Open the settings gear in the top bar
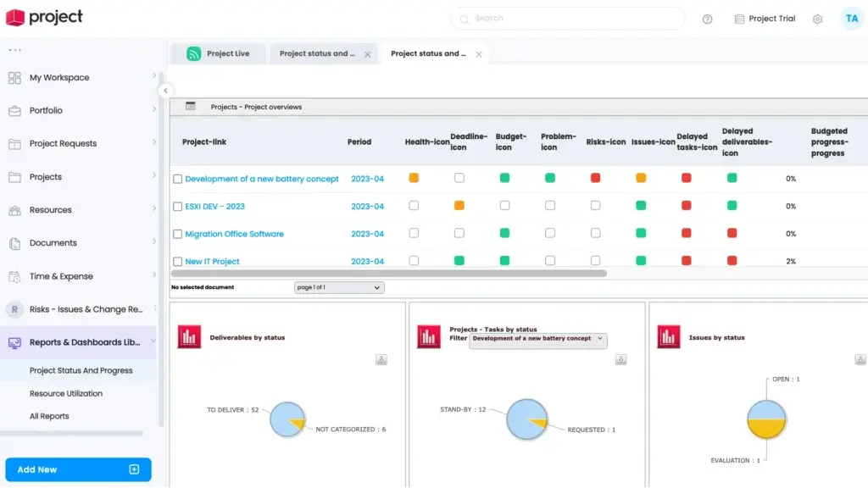Viewport: 868px width, 488px height. tap(816, 18)
